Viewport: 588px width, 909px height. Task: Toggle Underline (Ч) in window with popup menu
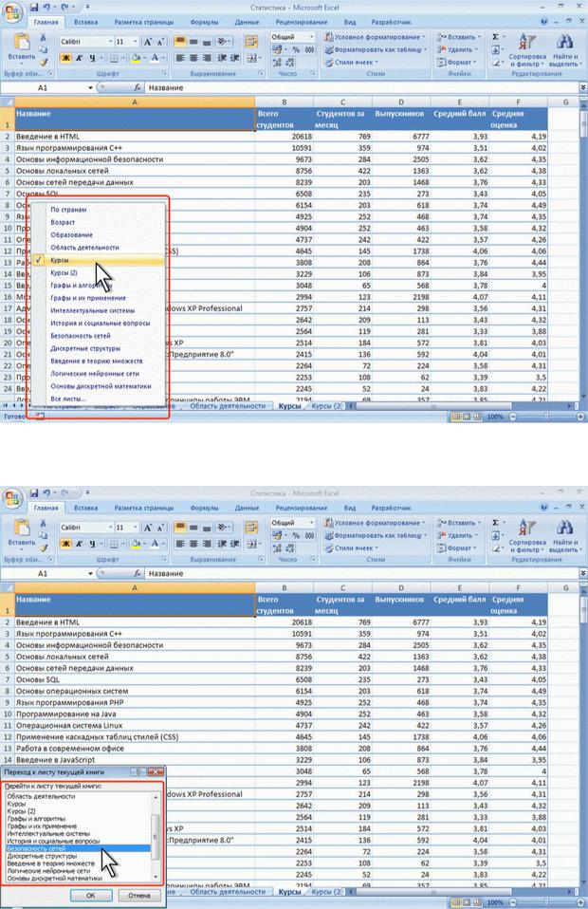(x=92, y=58)
